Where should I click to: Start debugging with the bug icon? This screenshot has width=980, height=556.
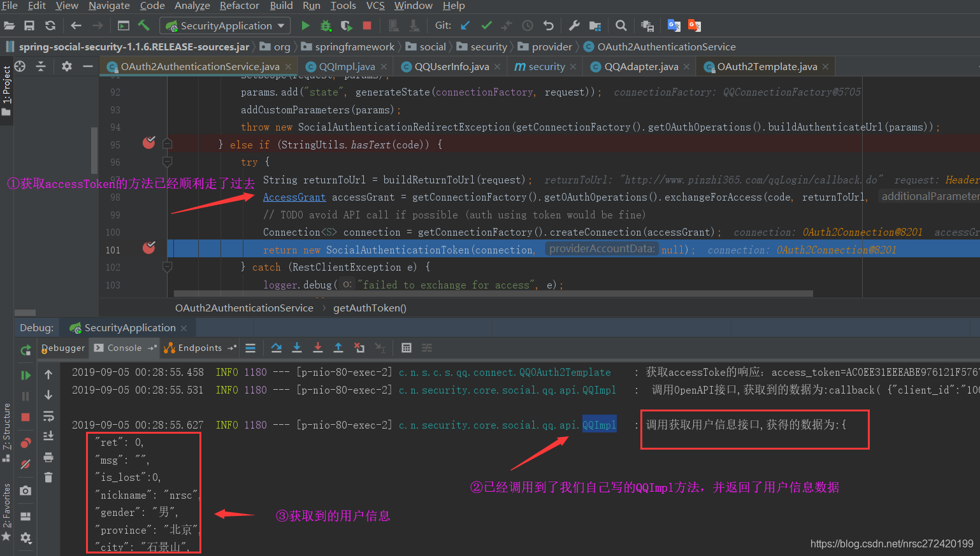[326, 25]
